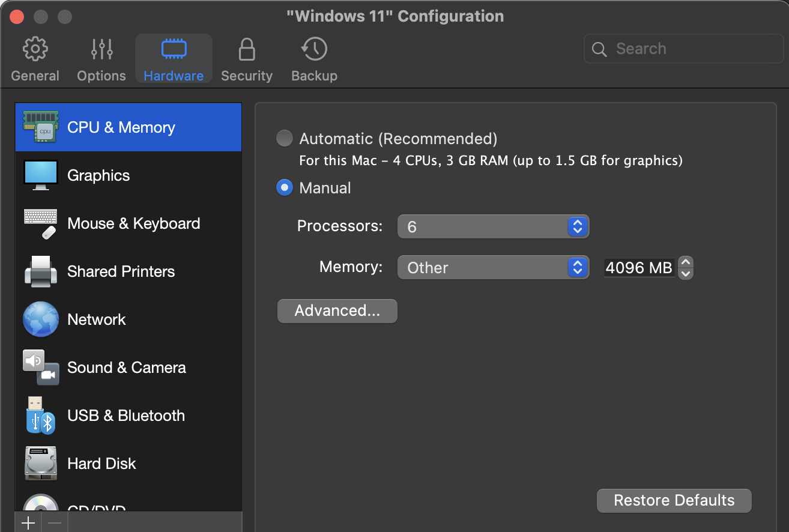
Task: Select the Automatic (Recommended) radio button
Action: [x=284, y=139]
